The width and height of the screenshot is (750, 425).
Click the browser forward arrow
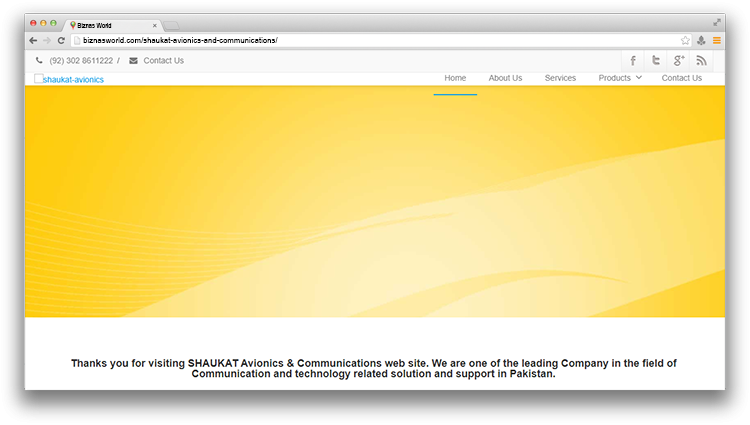click(47, 40)
